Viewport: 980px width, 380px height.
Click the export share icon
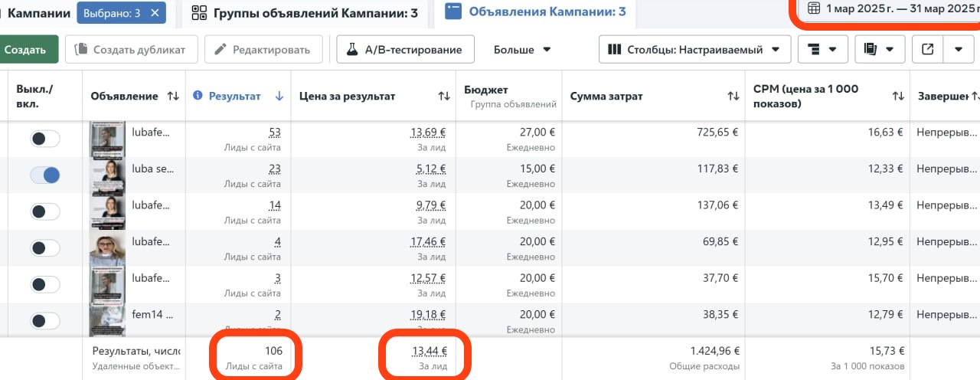(927, 49)
